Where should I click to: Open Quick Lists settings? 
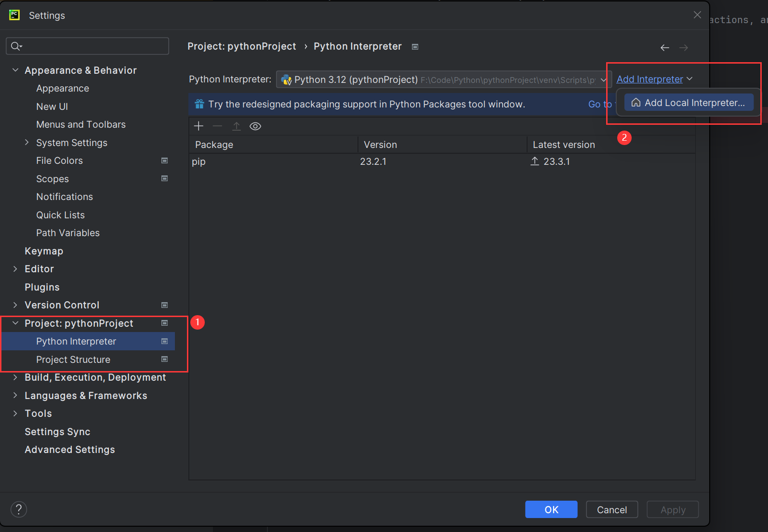click(x=60, y=215)
